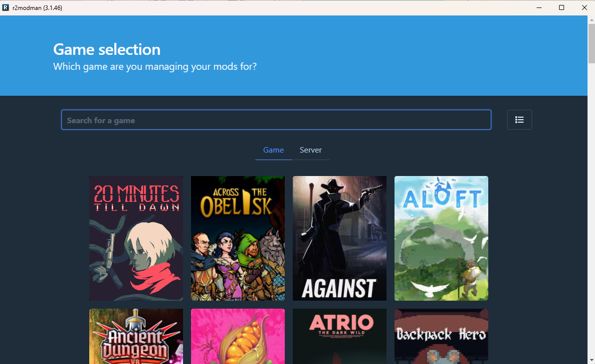
Task: Pick the AGAINST game poster
Action: point(339,238)
